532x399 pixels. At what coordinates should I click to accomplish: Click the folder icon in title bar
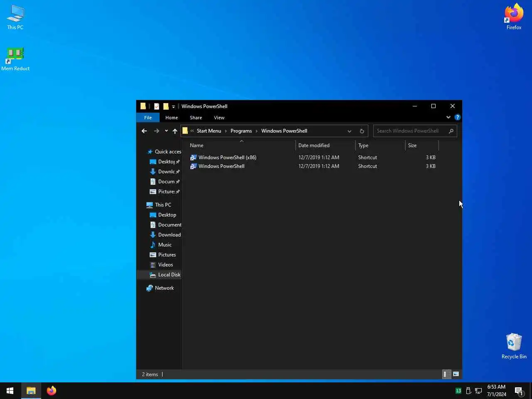(x=143, y=106)
